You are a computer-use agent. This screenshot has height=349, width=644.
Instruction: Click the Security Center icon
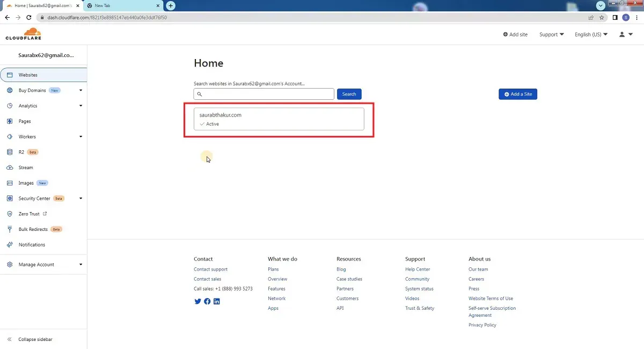(x=10, y=199)
